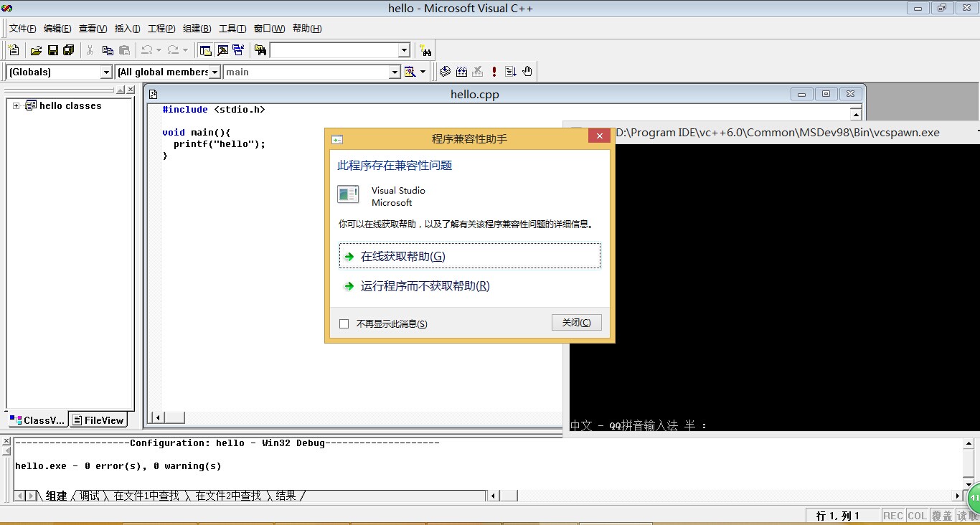Start debugging with the Go icon
Screen dimensions: 980x525
coord(511,72)
